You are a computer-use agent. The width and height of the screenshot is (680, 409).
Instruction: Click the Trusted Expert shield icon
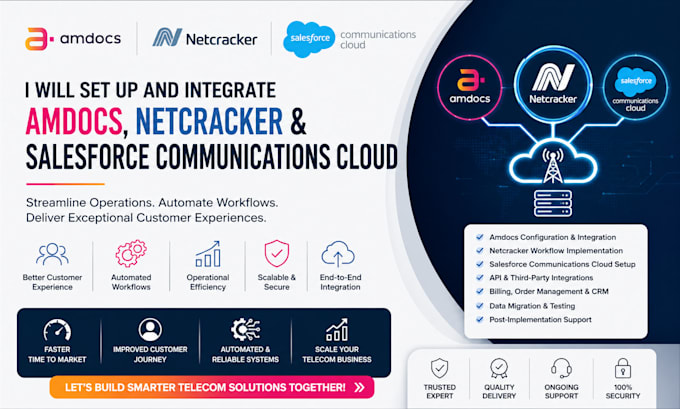click(x=439, y=368)
